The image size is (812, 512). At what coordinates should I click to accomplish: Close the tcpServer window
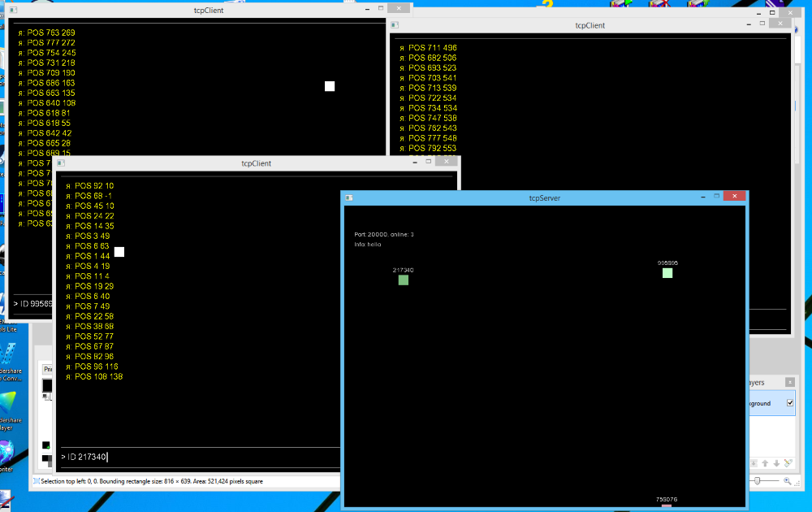tap(734, 196)
